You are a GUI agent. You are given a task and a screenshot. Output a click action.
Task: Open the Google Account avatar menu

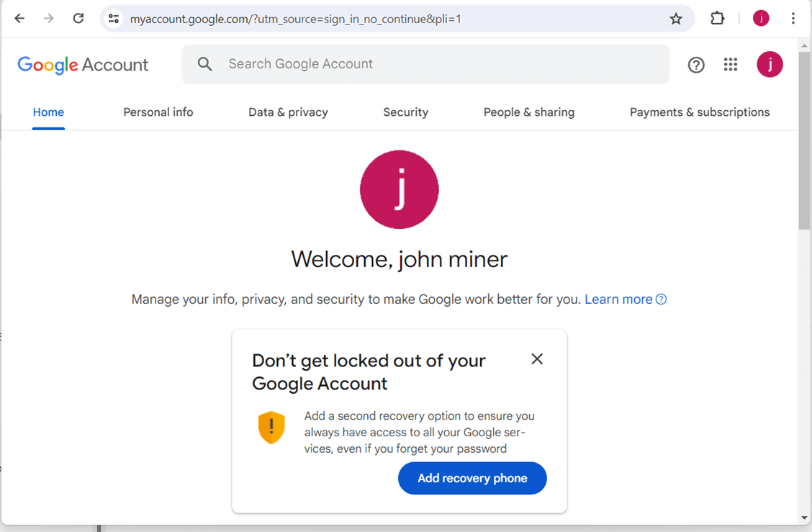coord(770,65)
